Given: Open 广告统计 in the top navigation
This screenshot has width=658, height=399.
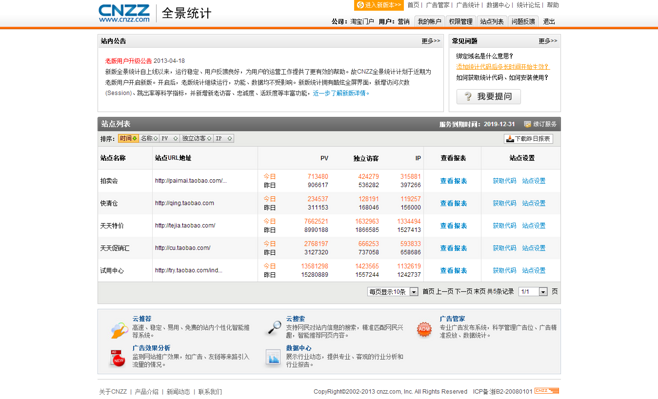Looking at the screenshot, I should [467, 5].
